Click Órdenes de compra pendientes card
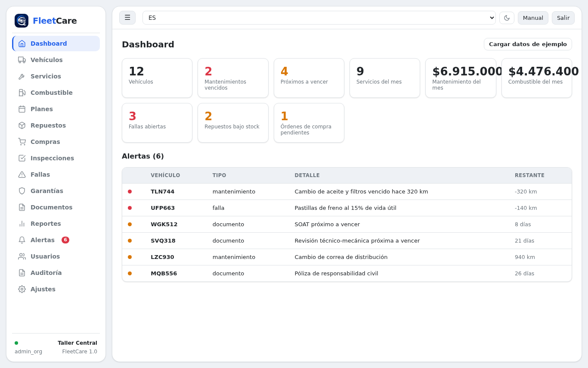588x368 pixels. 309,123
